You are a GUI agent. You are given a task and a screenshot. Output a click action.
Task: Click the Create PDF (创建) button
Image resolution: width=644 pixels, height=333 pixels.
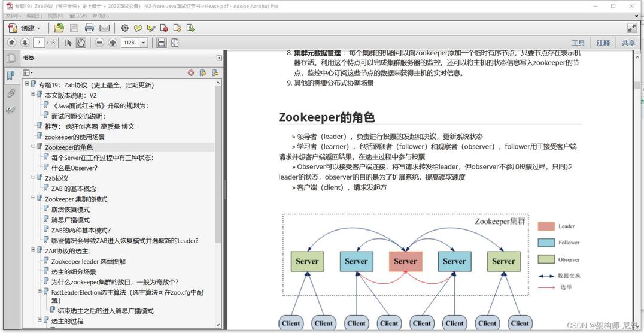pyautogui.click(x=25, y=28)
